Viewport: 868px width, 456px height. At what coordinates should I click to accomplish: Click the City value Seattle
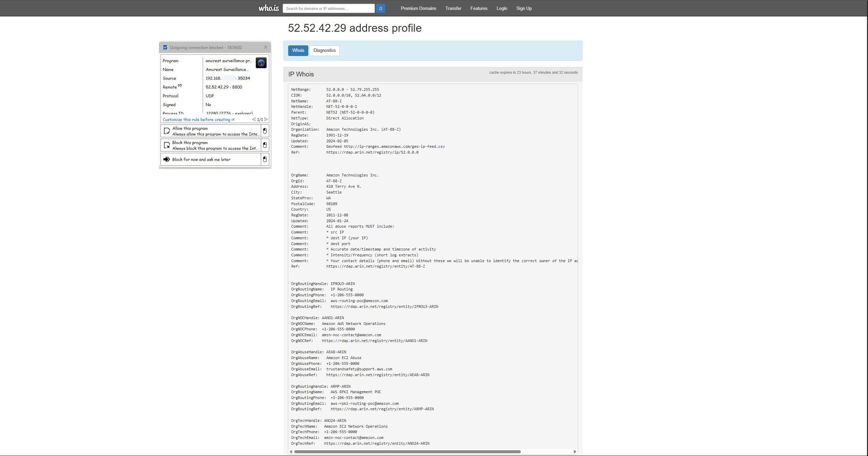pyautogui.click(x=334, y=192)
